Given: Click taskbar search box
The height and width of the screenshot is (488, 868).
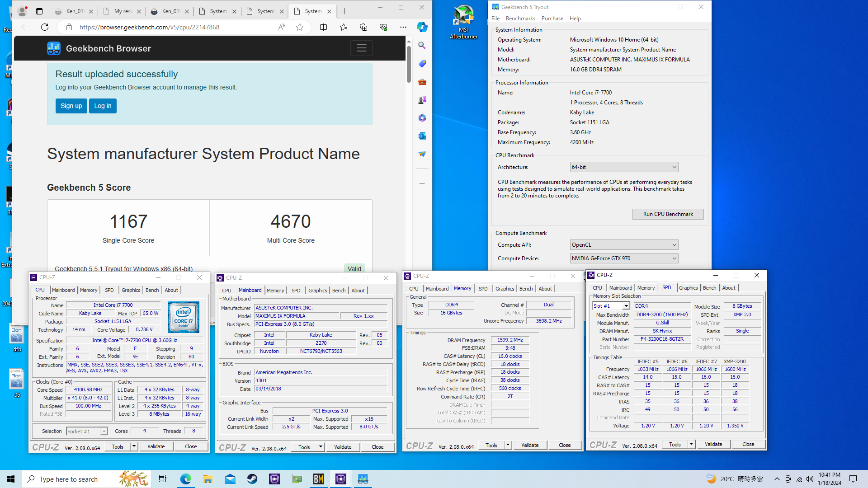Looking at the screenshot, I should point(87,479).
